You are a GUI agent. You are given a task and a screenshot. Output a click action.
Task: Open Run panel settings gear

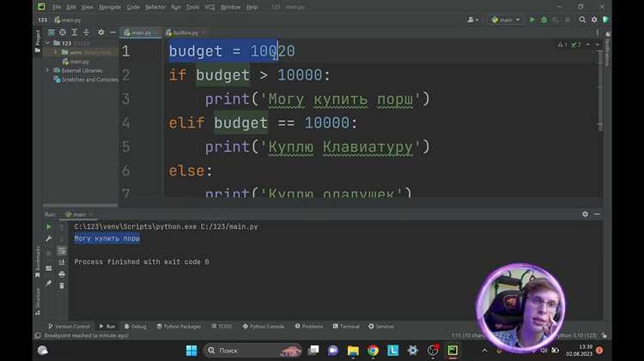tap(585, 214)
